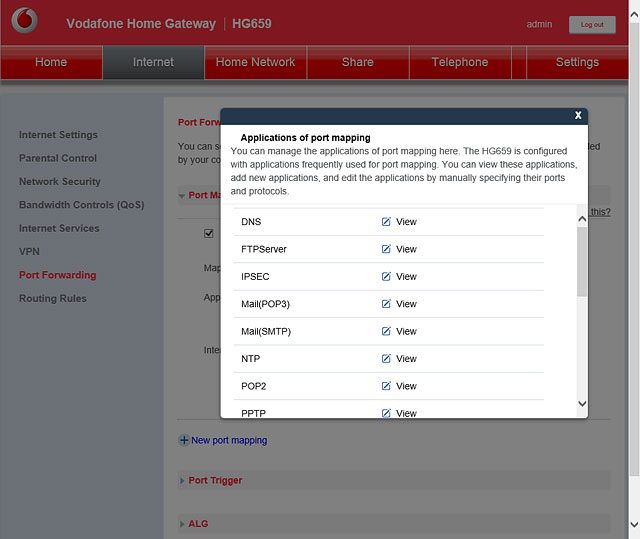Select Port Forwarding in the sidebar
Screen dimensions: 640x539
click(x=58, y=275)
